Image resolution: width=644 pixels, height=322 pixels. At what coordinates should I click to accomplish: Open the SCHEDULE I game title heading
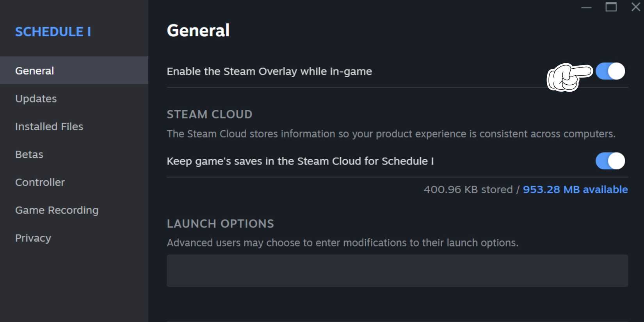point(53,31)
